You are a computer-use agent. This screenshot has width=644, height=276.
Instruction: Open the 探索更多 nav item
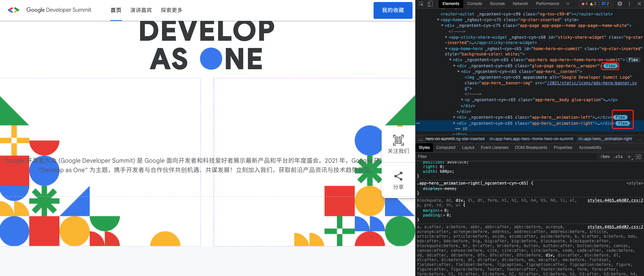172,10
